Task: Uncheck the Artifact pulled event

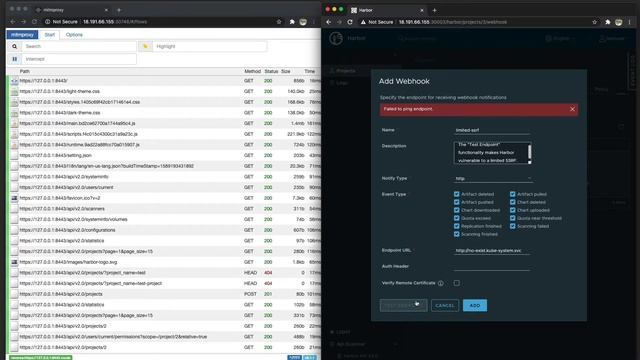Action: 512,194
